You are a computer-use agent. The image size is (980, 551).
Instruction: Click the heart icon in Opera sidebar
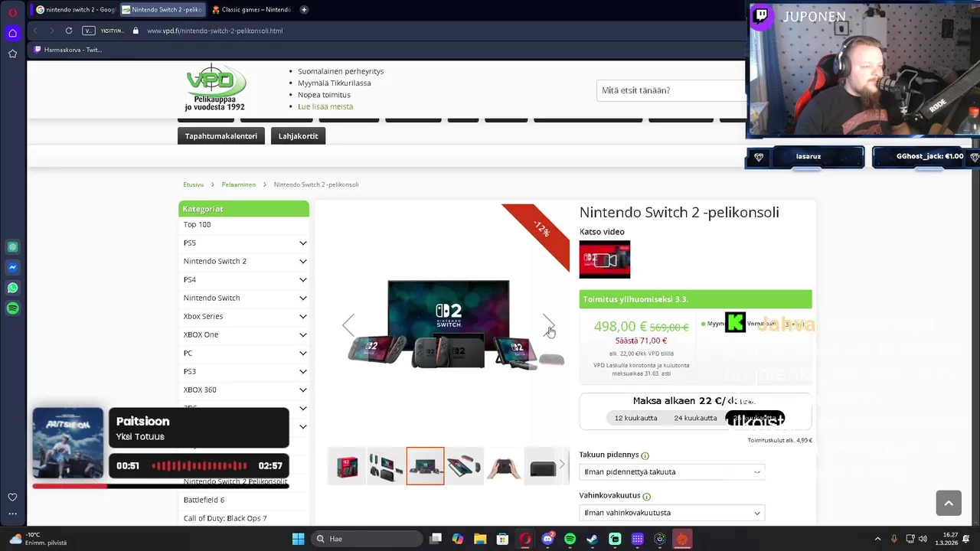click(x=12, y=497)
